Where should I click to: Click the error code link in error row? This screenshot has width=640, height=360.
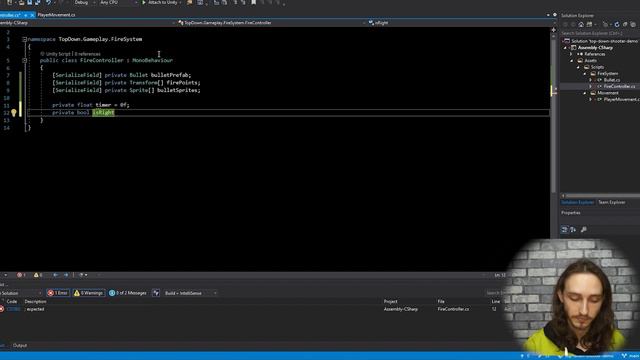point(13,309)
